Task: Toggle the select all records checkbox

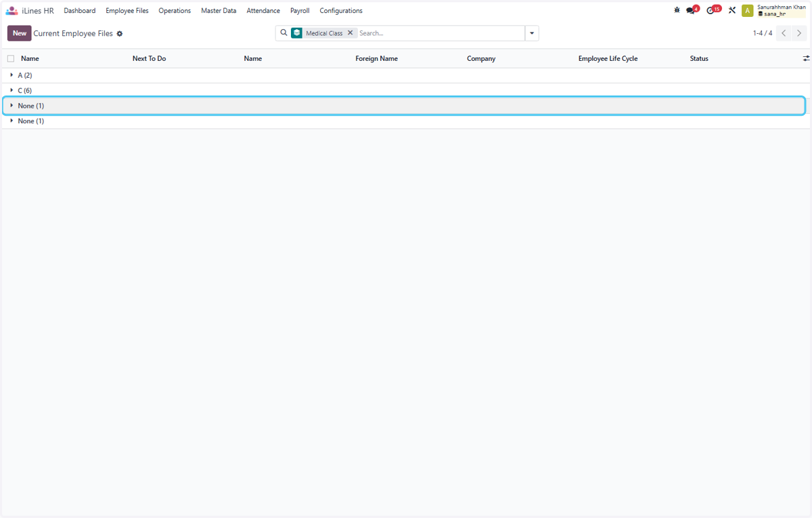Action: (x=11, y=59)
